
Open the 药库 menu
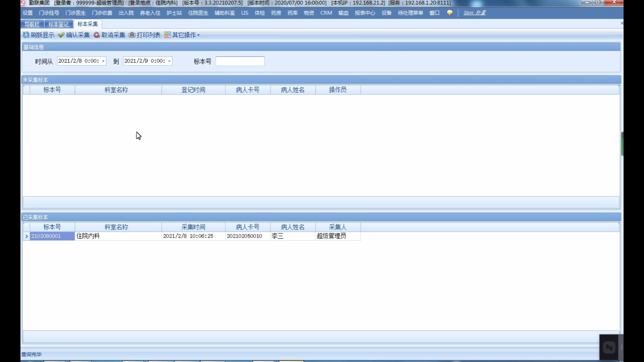click(x=292, y=13)
